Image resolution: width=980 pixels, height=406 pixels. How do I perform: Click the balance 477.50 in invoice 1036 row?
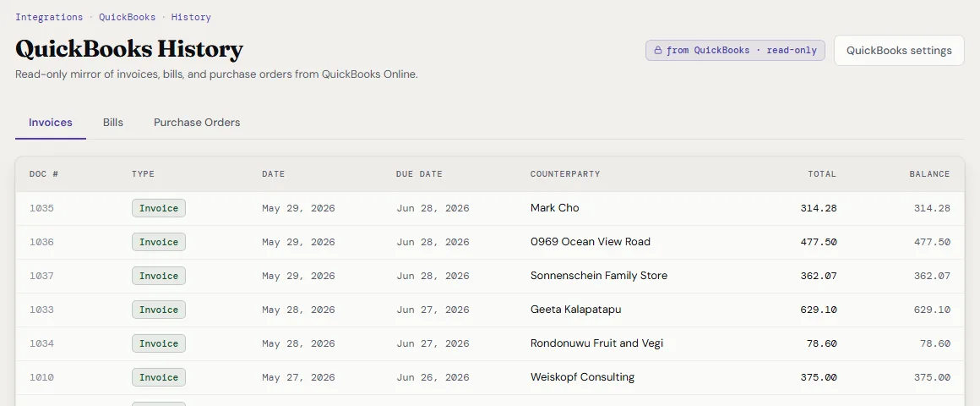[x=932, y=242]
